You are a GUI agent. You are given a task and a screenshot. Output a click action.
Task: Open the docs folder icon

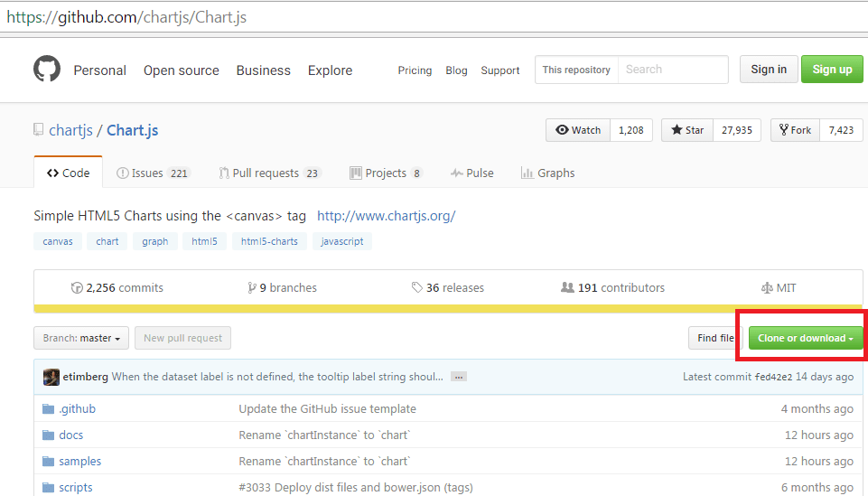(49, 435)
